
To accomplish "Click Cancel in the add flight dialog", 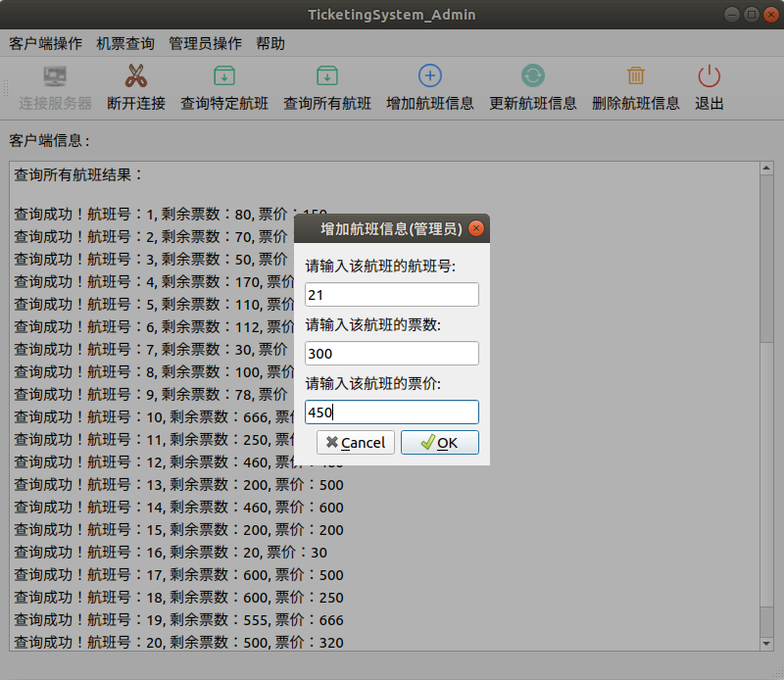I will click(356, 443).
